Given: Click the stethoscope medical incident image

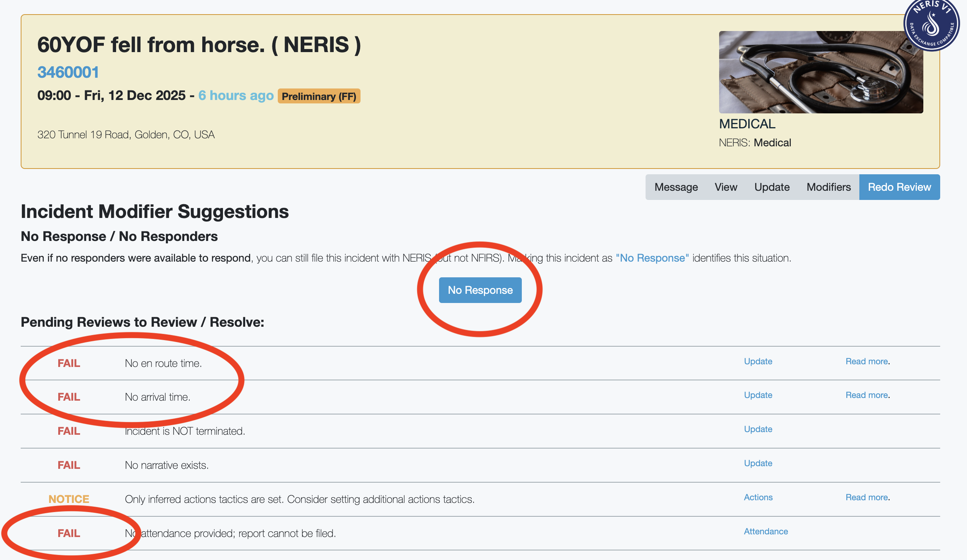Looking at the screenshot, I should (820, 72).
